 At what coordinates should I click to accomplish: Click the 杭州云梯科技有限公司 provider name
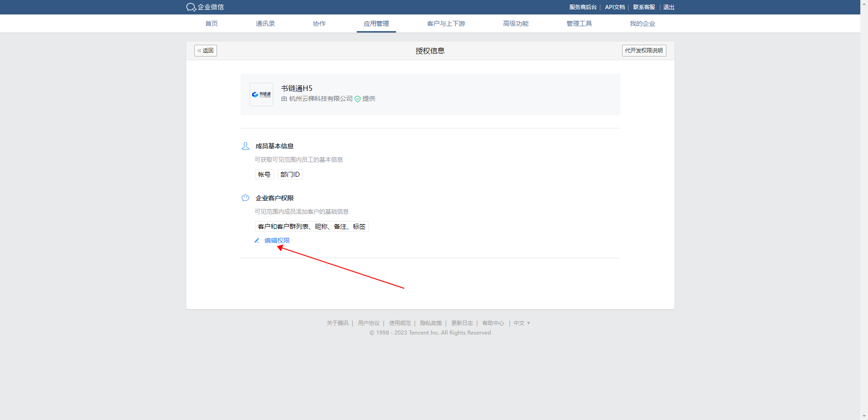[321, 99]
